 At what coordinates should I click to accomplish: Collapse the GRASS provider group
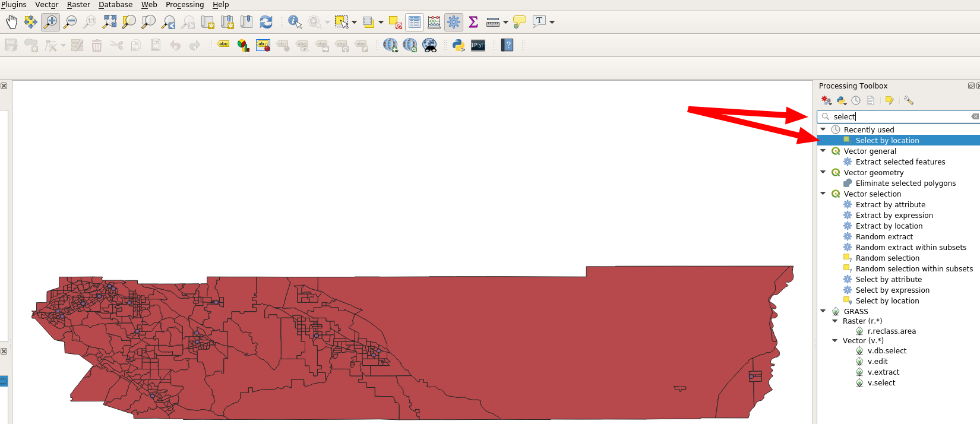point(823,311)
